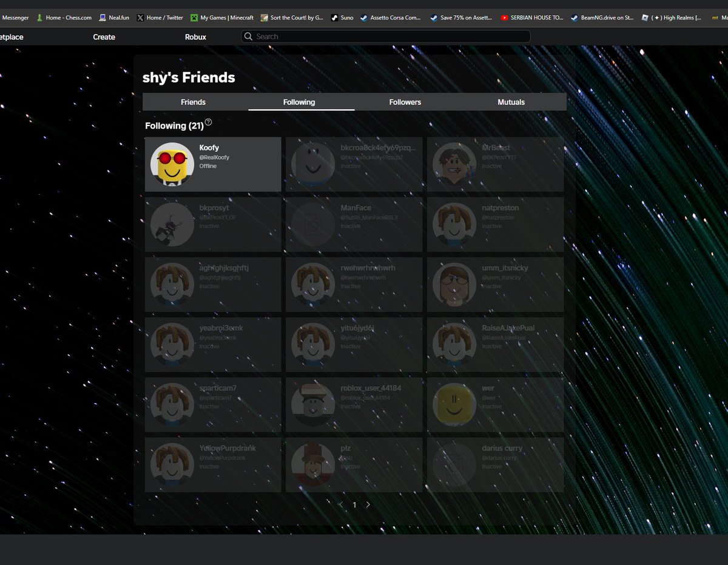Open Create in the top navigation
The image size is (728, 565).
pos(104,37)
